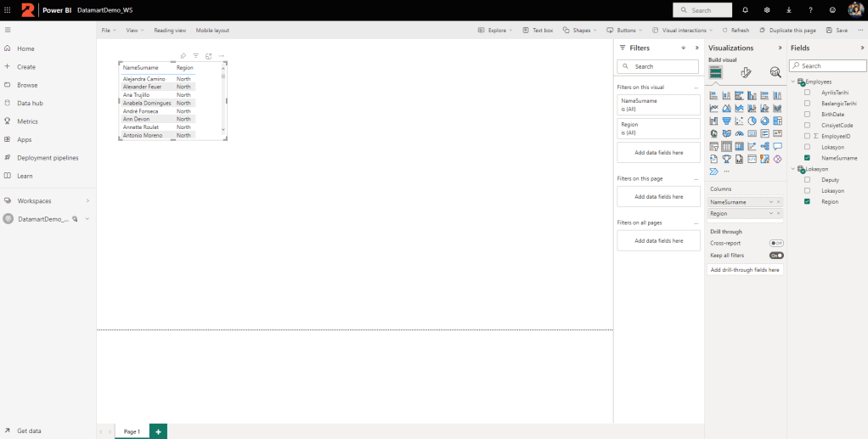Open the Format visual tab icon
This screenshot has width=868, height=439.
(x=746, y=73)
